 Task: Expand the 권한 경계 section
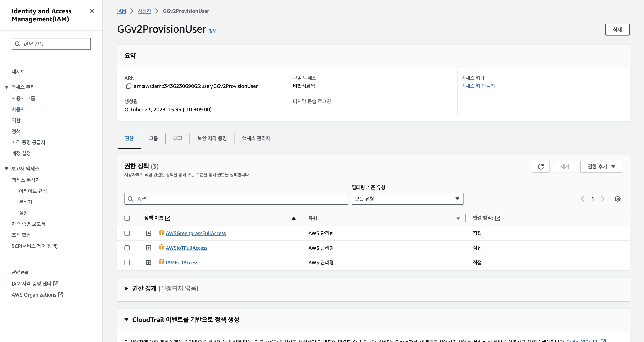126,289
